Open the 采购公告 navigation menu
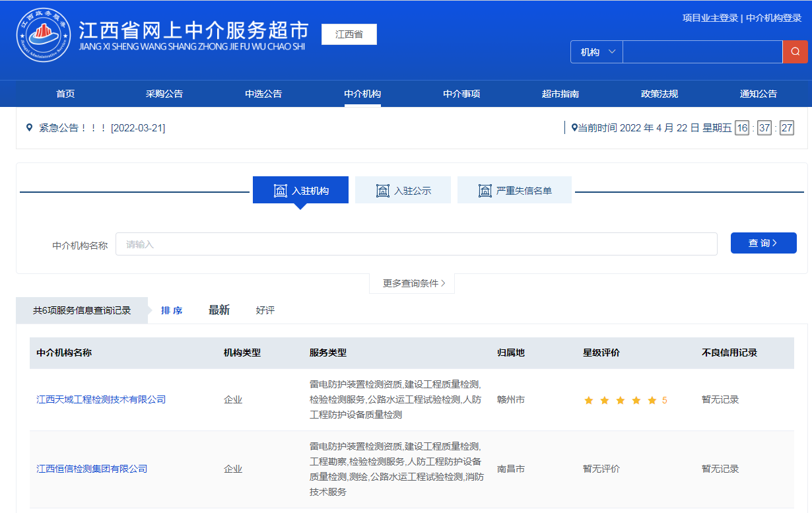Screen dimensions: 812x513 pos(164,94)
